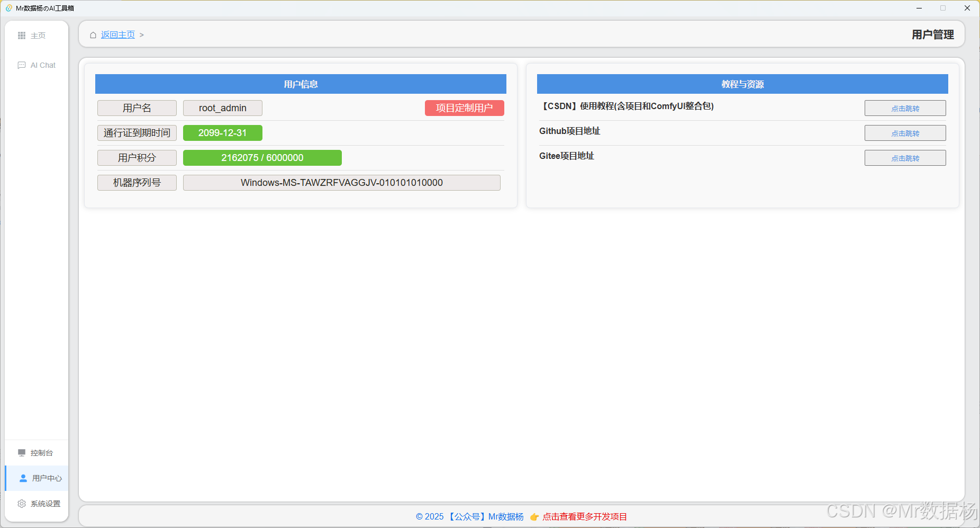Select the 用户中心 sidebar item
Viewport: 980px width, 528px height.
(x=37, y=478)
